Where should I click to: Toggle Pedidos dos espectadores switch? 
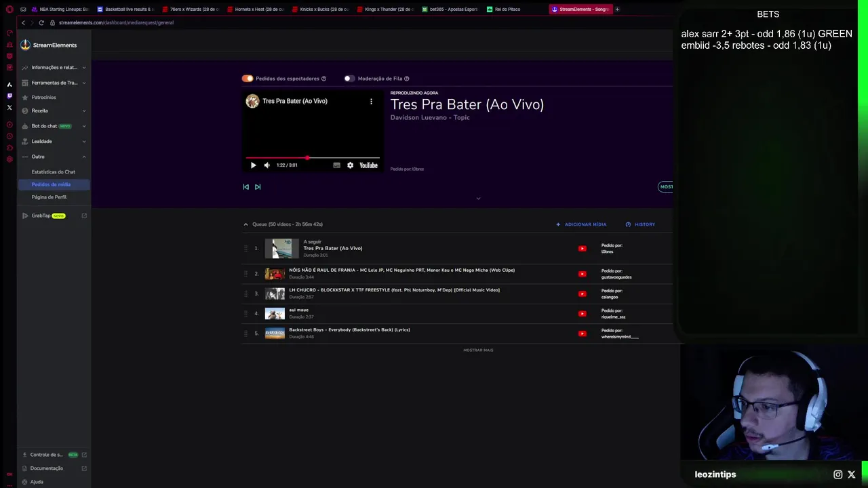(x=248, y=79)
